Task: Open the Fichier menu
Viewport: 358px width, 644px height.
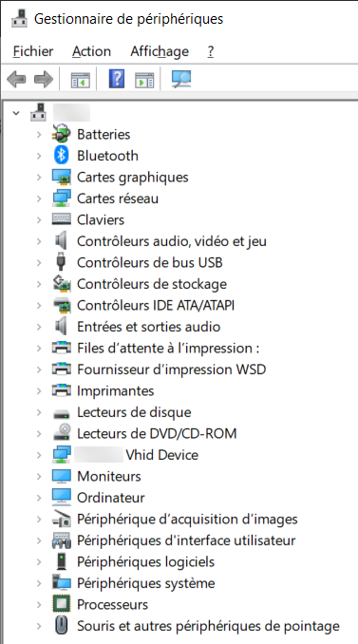Action: 33,51
